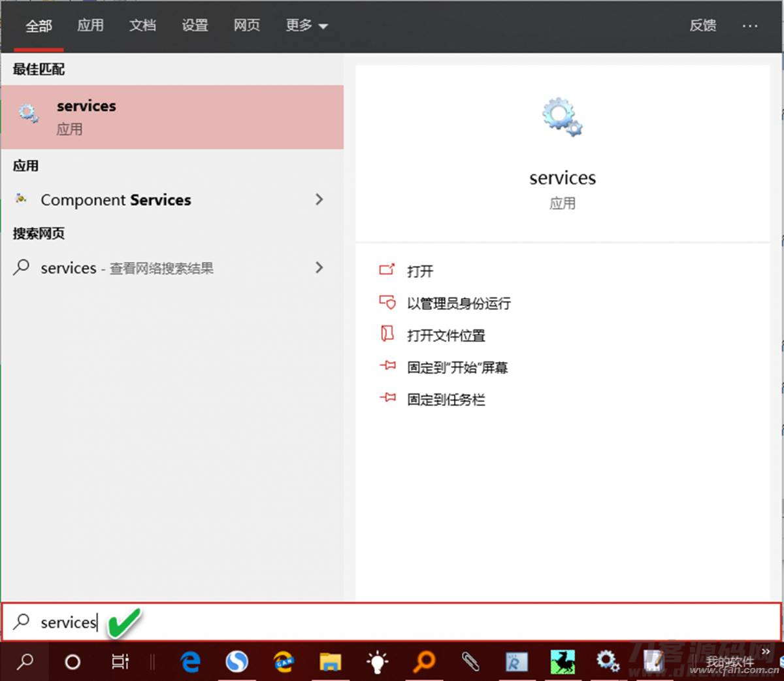
Task: Choose 固定到"开始"屏幕
Action: point(457,367)
